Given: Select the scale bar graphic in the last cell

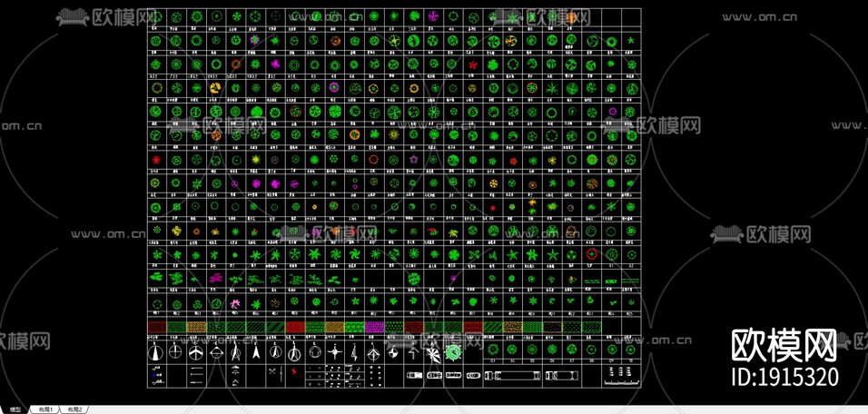Looking at the screenshot, I should coord(621,380).
